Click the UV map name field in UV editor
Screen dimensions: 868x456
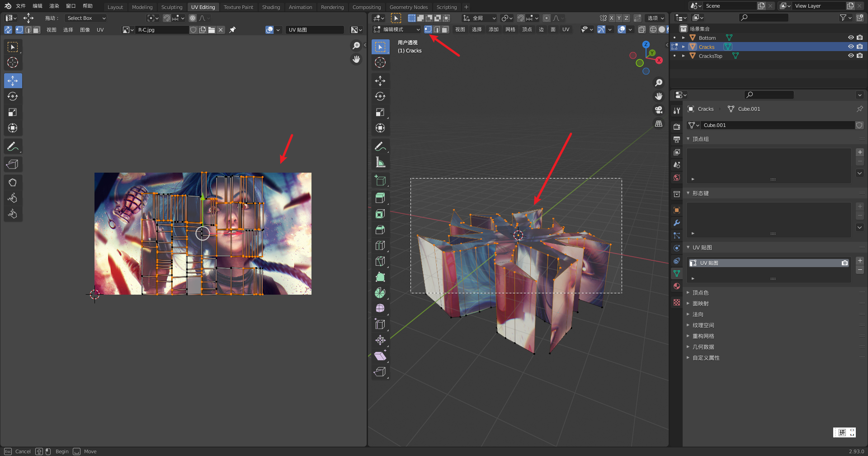(315, 30)
